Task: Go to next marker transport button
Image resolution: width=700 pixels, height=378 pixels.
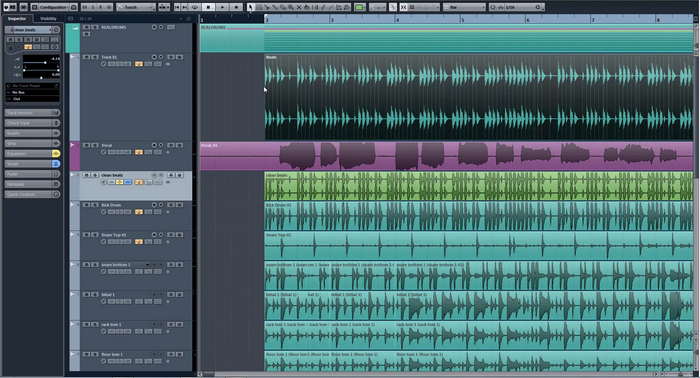Action: pyautogui.click(x=185, y=7)
